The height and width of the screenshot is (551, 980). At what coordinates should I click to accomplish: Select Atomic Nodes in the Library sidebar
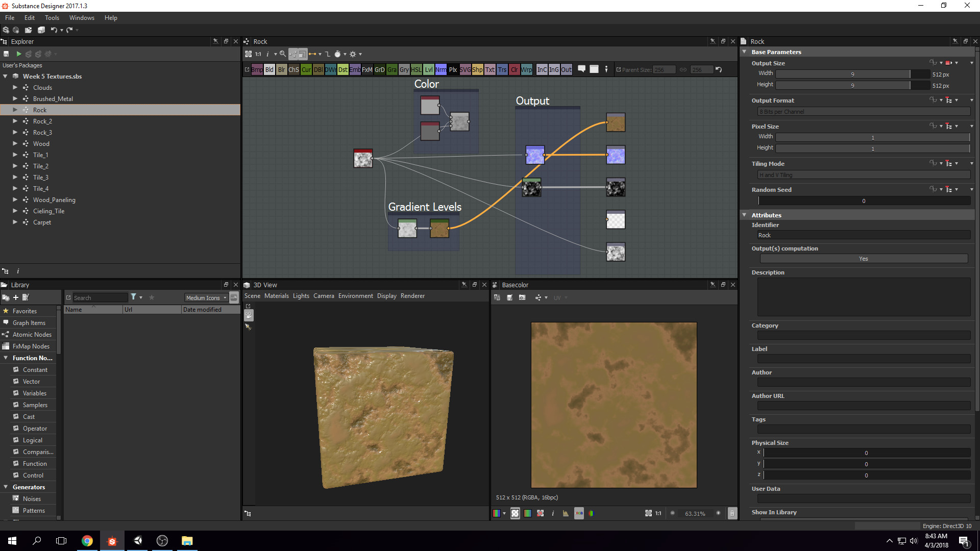(32, 334)
